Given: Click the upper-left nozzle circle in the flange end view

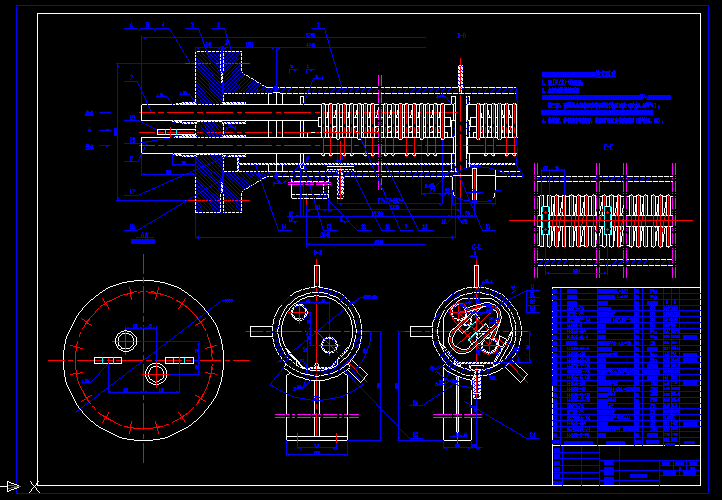Looking at the screenshot, I should click(126, 342).
